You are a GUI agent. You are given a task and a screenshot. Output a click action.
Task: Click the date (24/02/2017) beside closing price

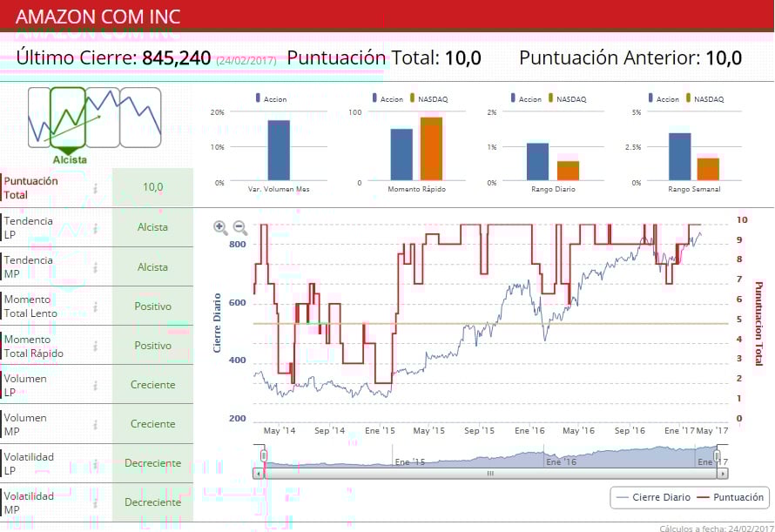pyautogui.click(x=246, y=60)
